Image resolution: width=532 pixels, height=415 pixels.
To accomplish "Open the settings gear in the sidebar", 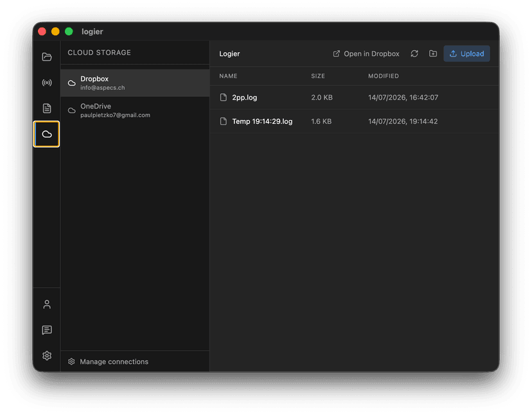I will coord(47,356).
